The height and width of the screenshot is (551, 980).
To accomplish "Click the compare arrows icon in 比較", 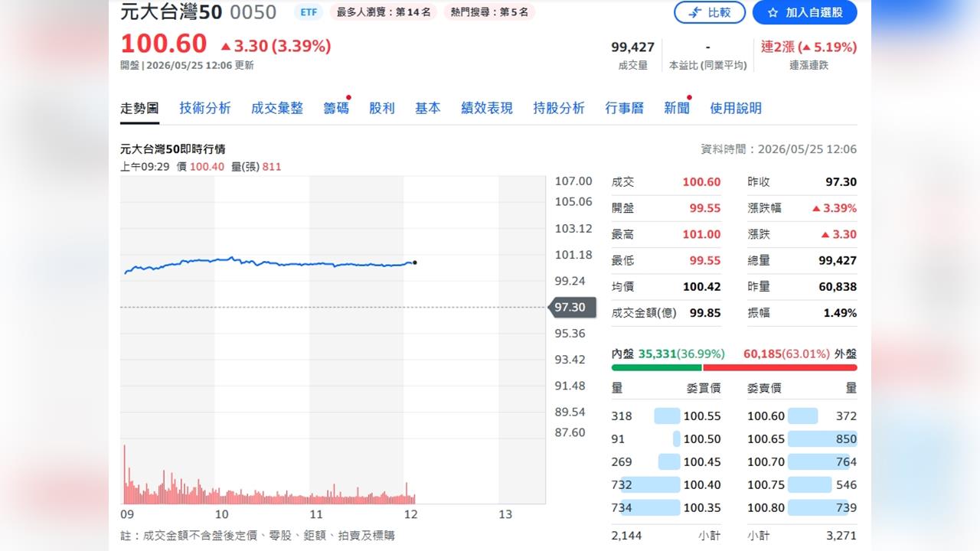I will point(695,12).
